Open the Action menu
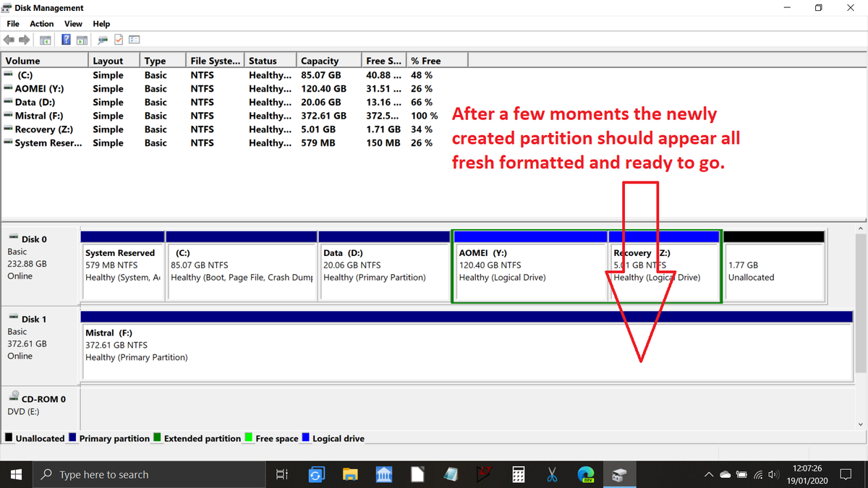The image size is (868, 488). [x=42, y=24]
